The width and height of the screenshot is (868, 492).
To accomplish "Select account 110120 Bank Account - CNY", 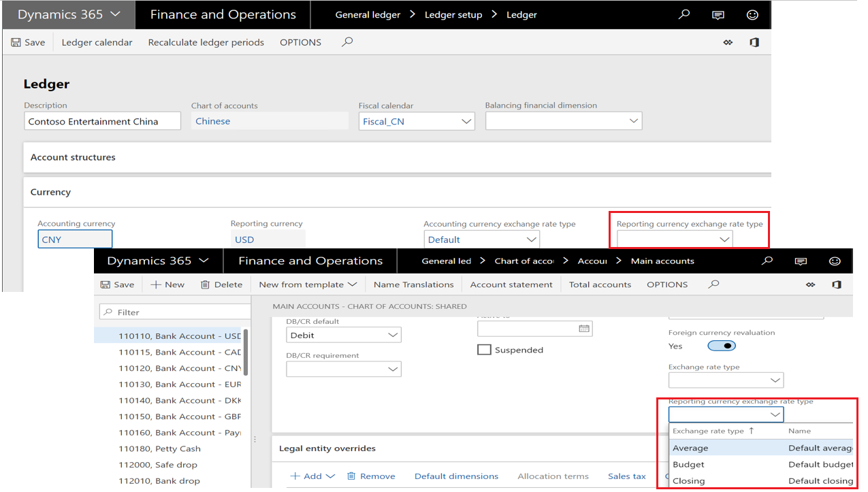I will pyautogui.click(x=180, y=368).
